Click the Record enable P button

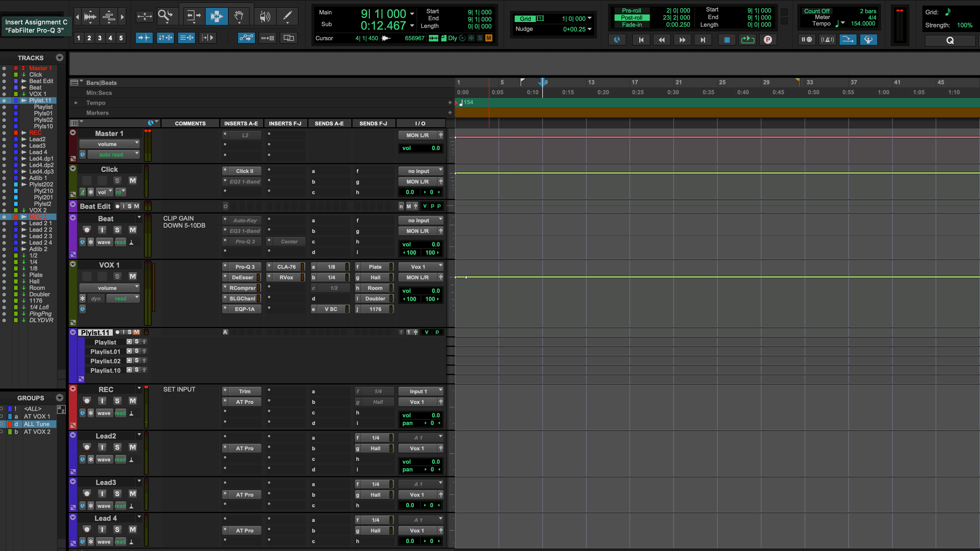pyautogui.click(x=768, y=40)
